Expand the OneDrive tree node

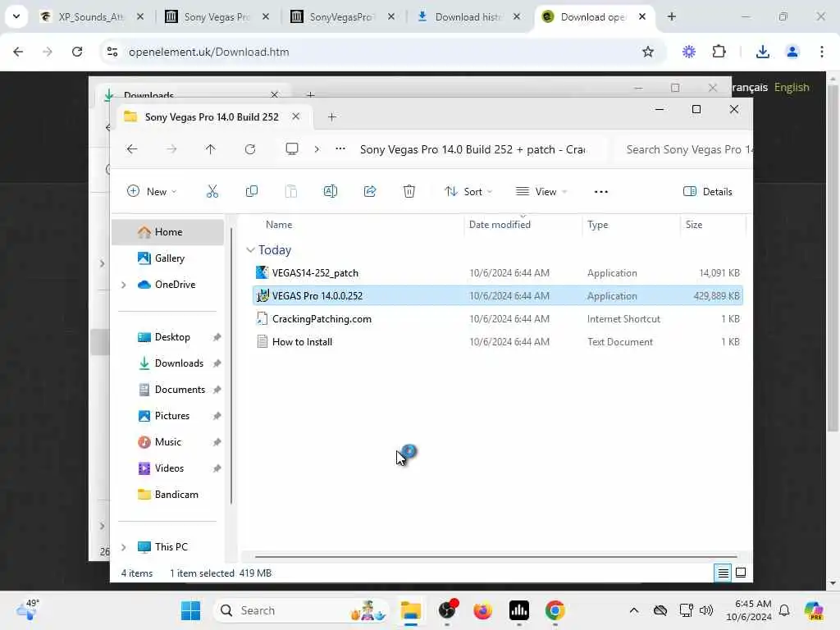[124, 285]
